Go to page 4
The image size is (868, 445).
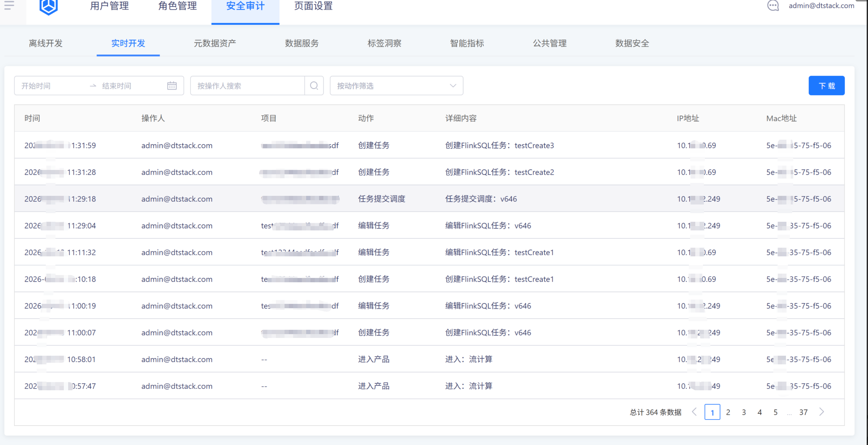pos(760,412)
